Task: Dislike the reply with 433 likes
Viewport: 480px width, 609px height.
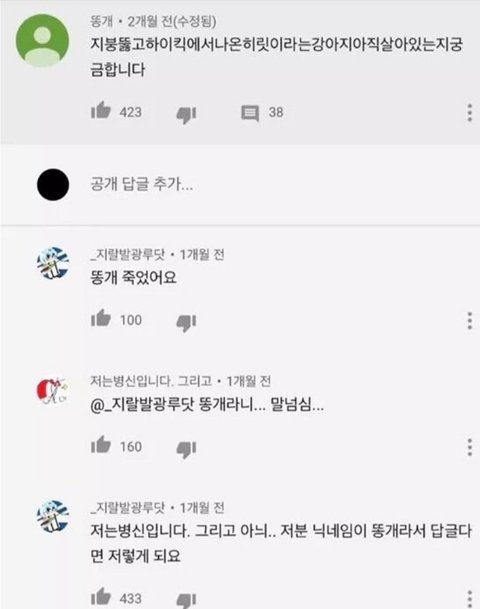Action: click(186, 601)
